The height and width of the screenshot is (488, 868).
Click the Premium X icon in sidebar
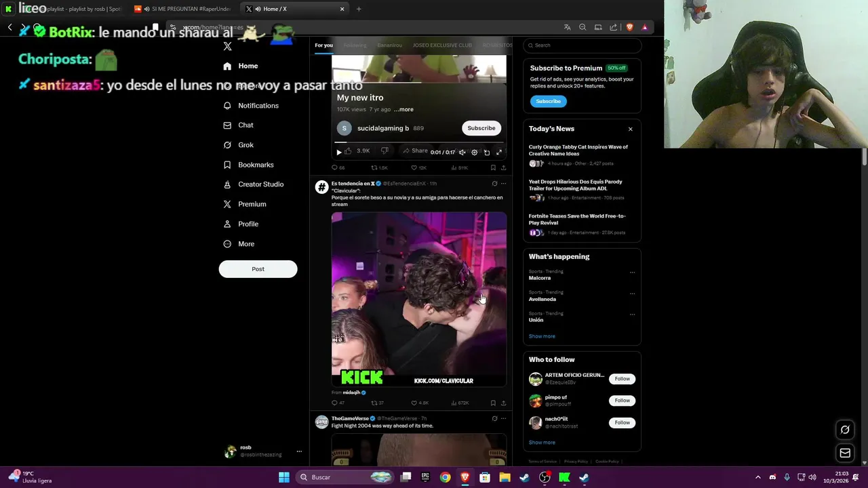coord(227,204)
